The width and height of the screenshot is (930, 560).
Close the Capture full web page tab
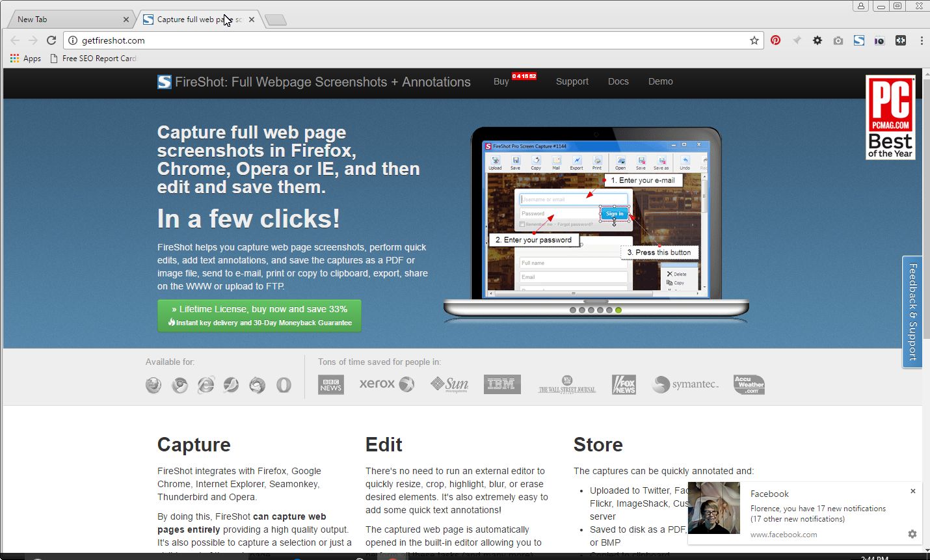click(252, 20)
